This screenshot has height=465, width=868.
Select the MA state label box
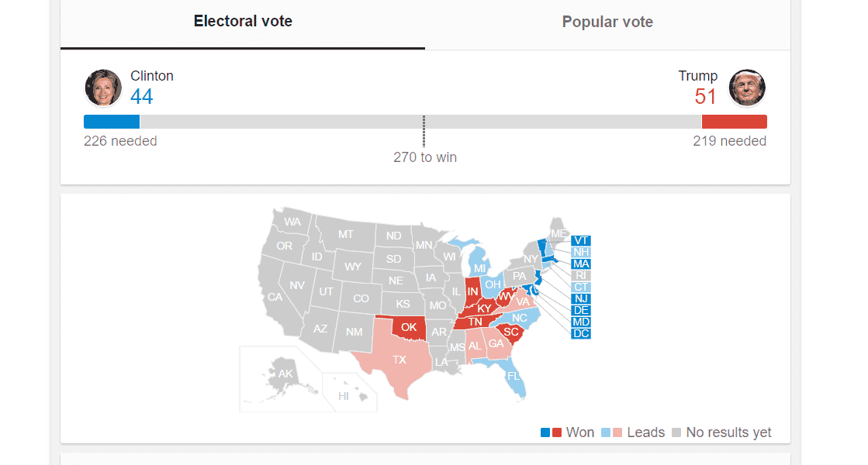(581, 263)
